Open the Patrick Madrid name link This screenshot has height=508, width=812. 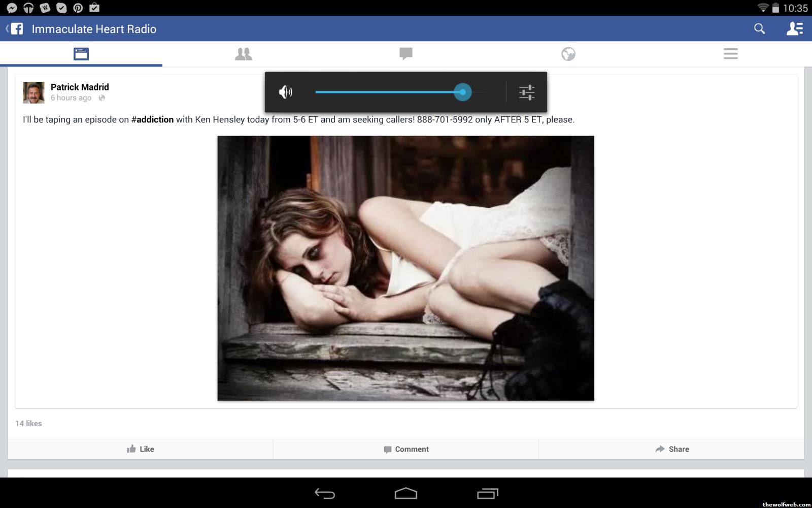coord(80,87)
